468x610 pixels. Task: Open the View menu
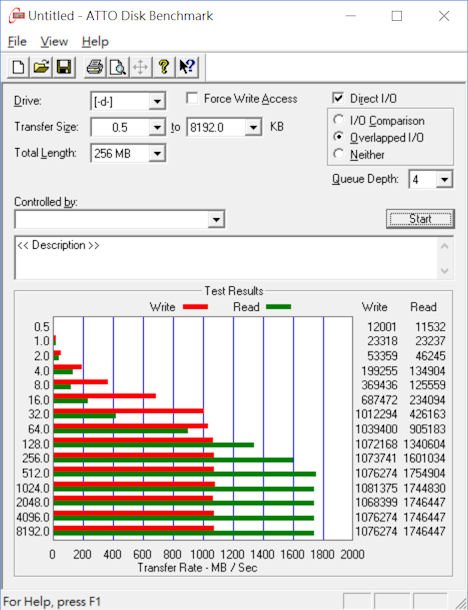(54, 42)
